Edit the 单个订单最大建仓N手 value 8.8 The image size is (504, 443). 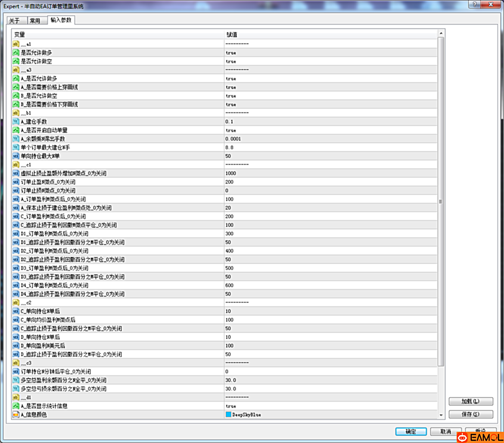229,147
